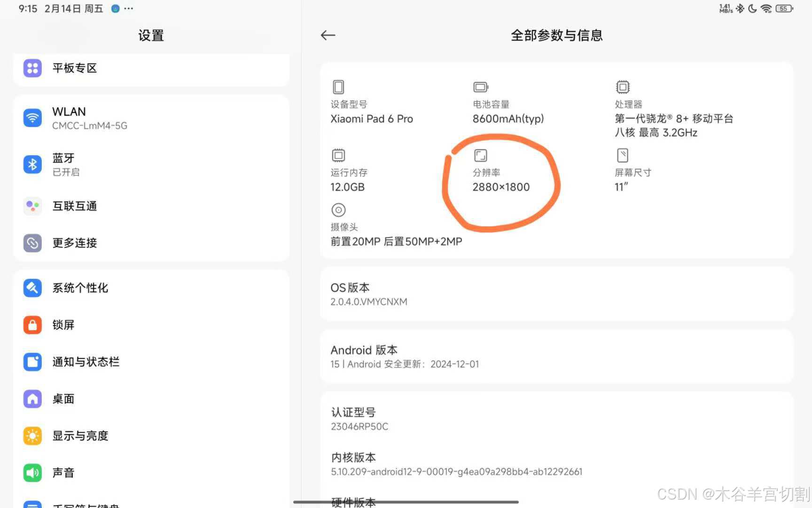Tap the status bar moon icon

(752, 8)
